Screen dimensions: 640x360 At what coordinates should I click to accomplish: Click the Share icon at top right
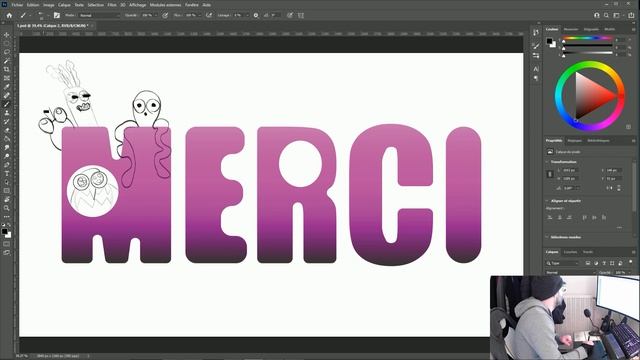tap(631, 15)
